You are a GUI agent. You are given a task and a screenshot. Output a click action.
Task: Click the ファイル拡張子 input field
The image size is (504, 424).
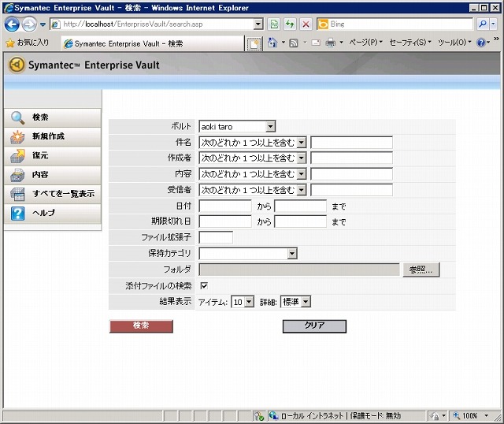pos(216,237)
